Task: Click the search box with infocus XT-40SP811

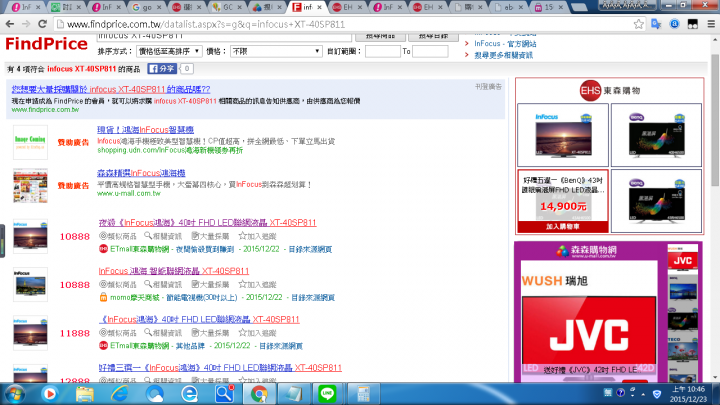Action: click(224, 36)
